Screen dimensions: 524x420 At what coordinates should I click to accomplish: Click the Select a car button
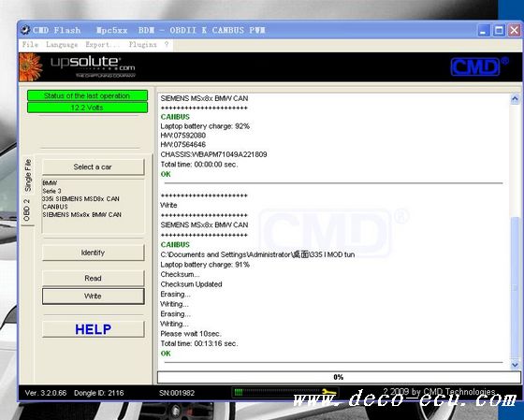coord(93,167)
